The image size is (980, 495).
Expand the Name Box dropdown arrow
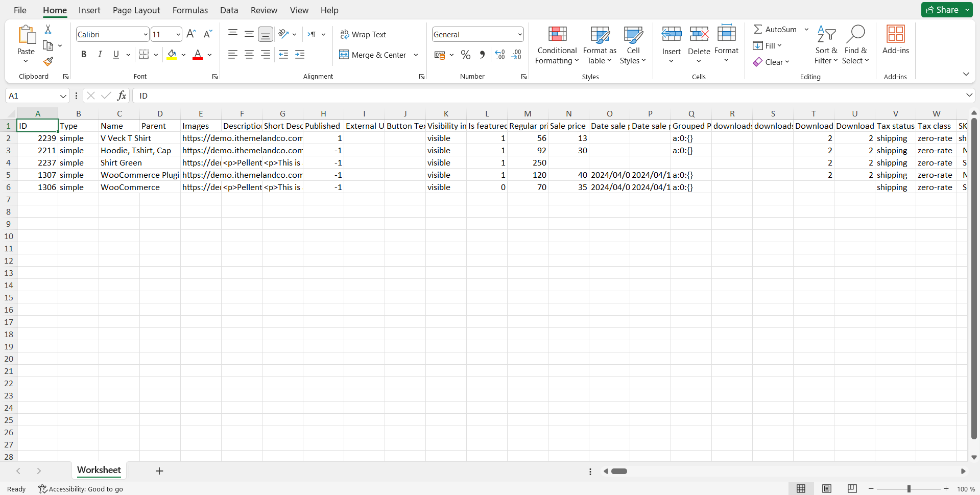[63, 96]
